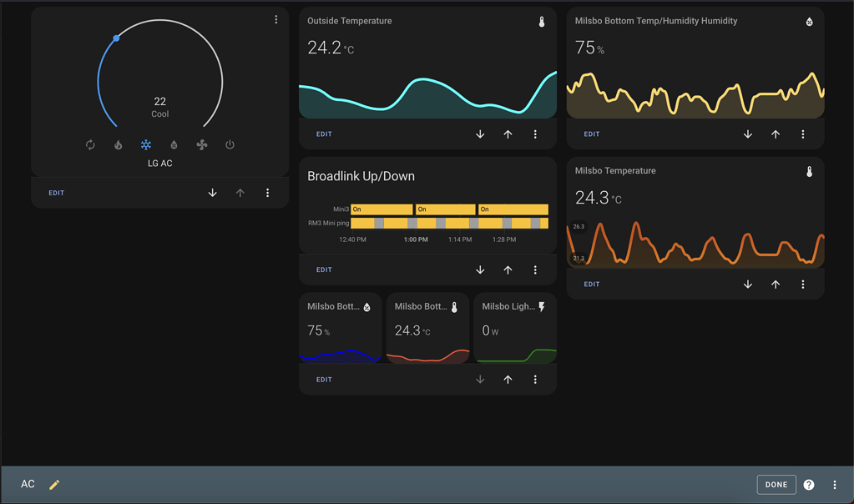Edit the Broadlink Up/Down card

(x=323, y=270)
